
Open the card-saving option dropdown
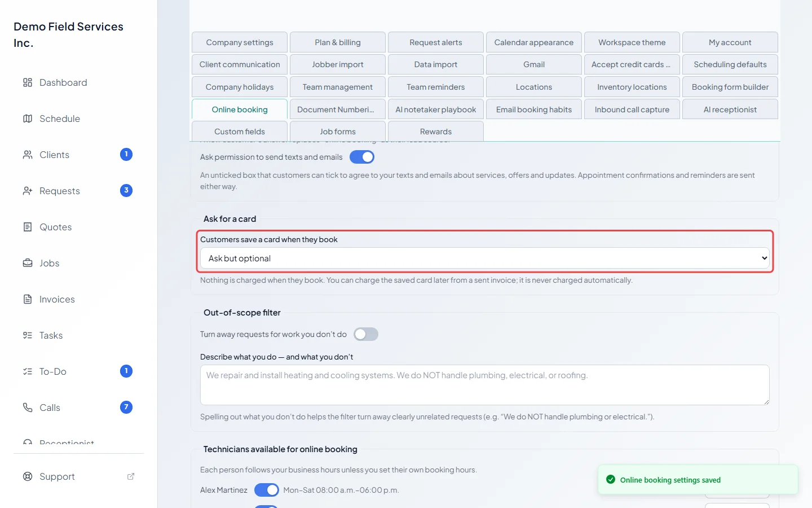click(485, 259)
